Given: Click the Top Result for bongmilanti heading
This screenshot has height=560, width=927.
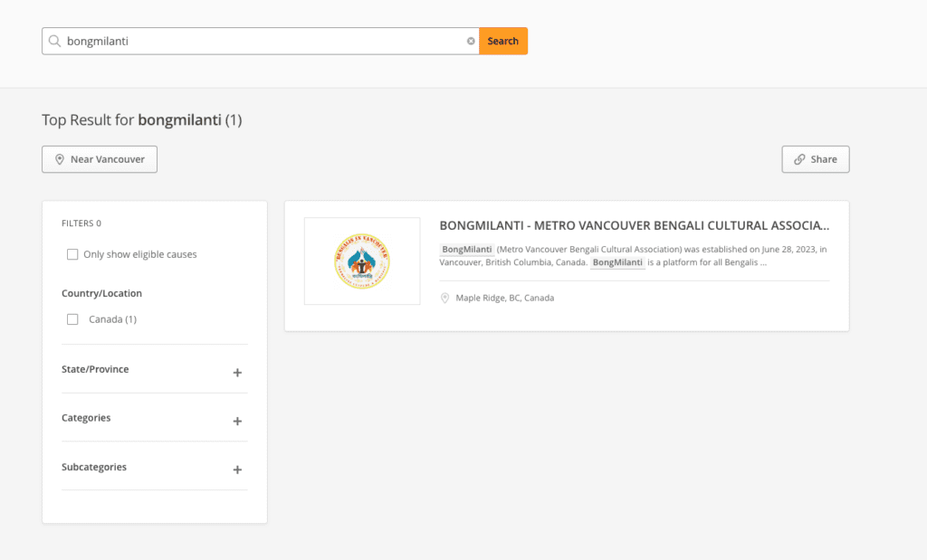Looking at the screenshot, I should click(142, 120).
